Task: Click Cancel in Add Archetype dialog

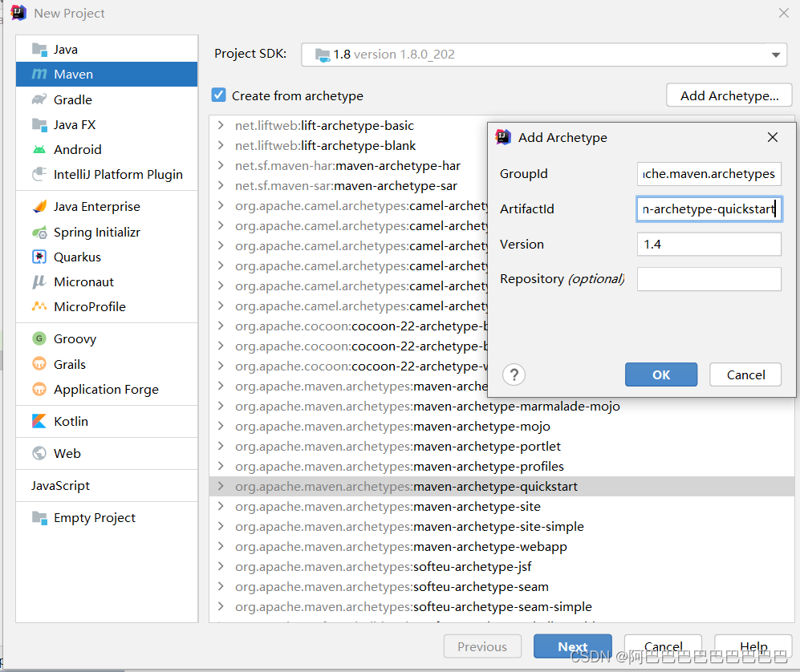Action: tap(745, 374)
